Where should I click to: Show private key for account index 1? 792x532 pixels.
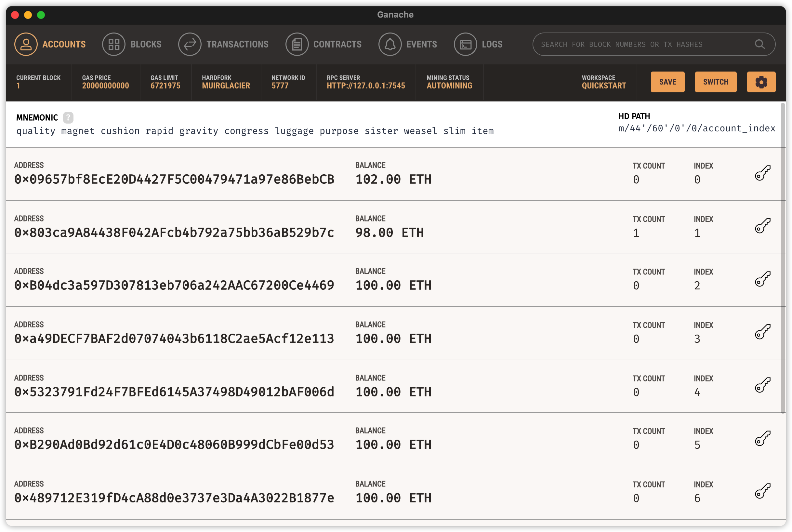tap(762, 226)
